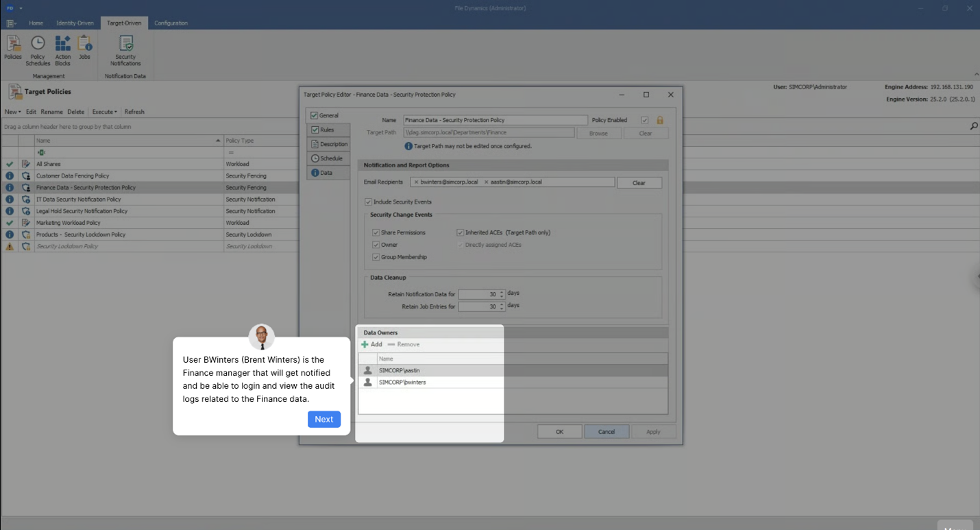Image resolution: width=980 pixels, height=530 pixels.
Task: Switch to the Identity-Driven ribbon tab
Action: 75,23
